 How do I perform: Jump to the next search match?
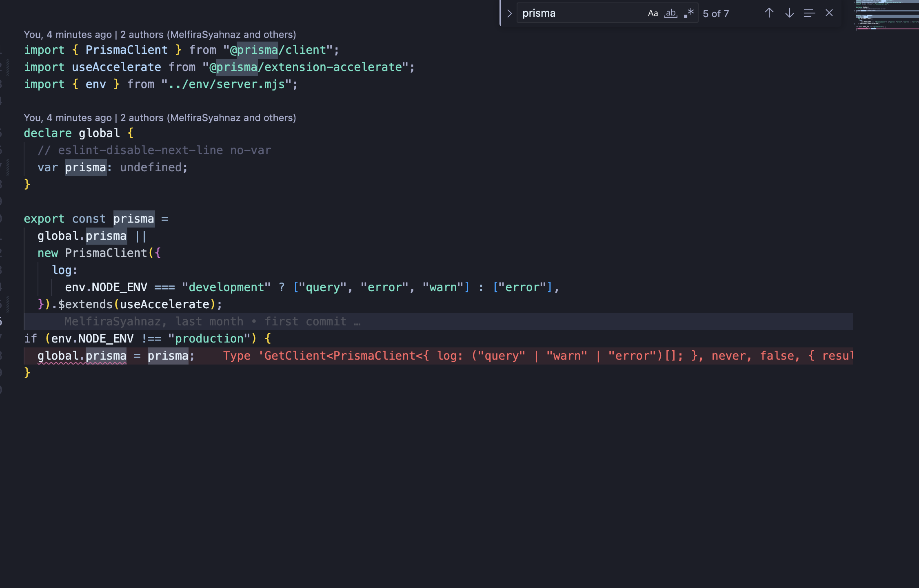click(789, 13)
